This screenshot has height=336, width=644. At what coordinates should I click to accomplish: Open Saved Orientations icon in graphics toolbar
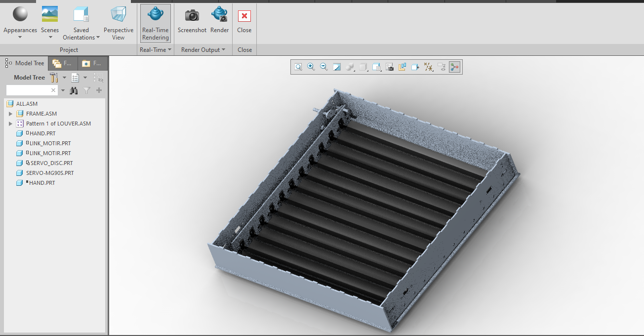click(376, 67)
